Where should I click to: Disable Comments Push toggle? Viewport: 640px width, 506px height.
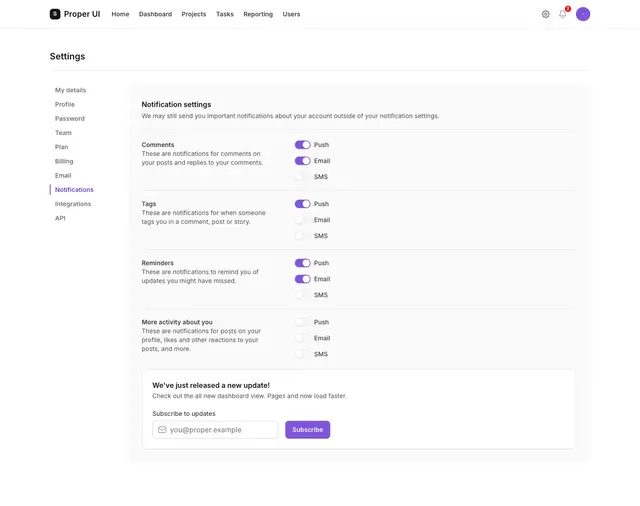coord(302,145)
